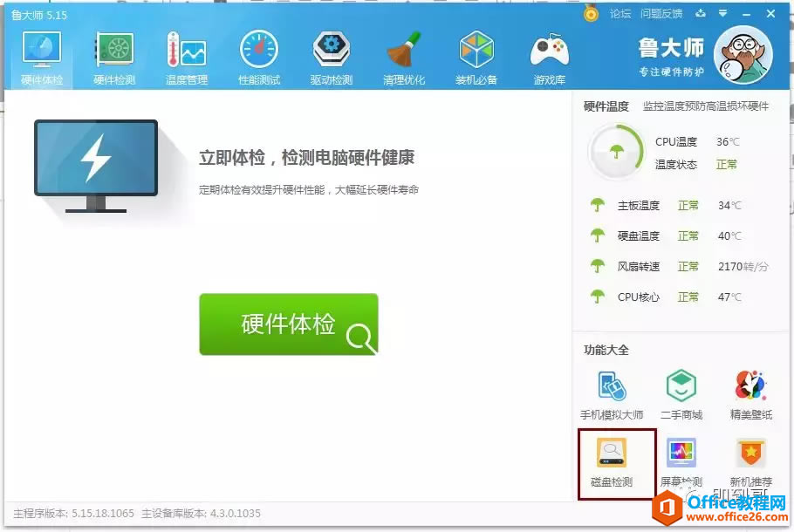
Task: Click the CPU核心 47℃ value
Action: point(729,297)
